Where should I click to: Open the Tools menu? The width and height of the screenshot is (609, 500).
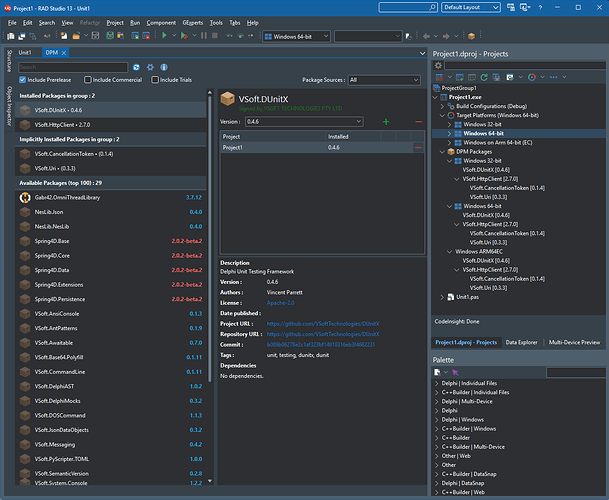click(x=216, y=23)
